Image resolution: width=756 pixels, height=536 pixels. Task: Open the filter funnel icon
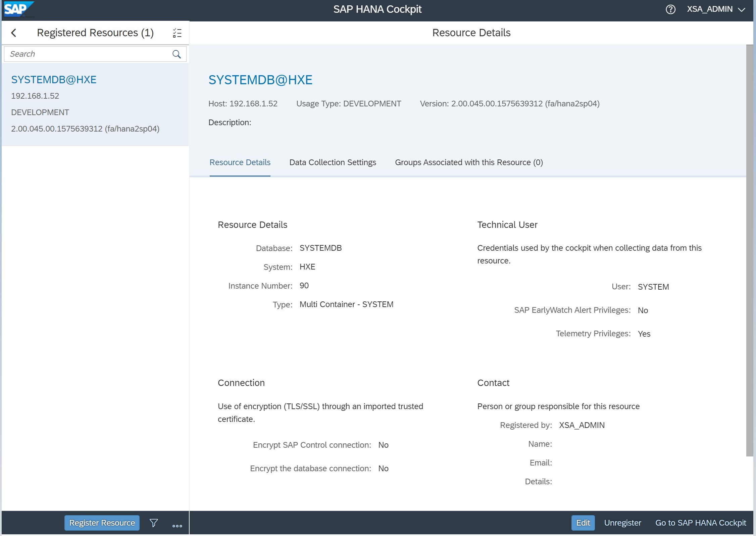[x=154, y=523]
